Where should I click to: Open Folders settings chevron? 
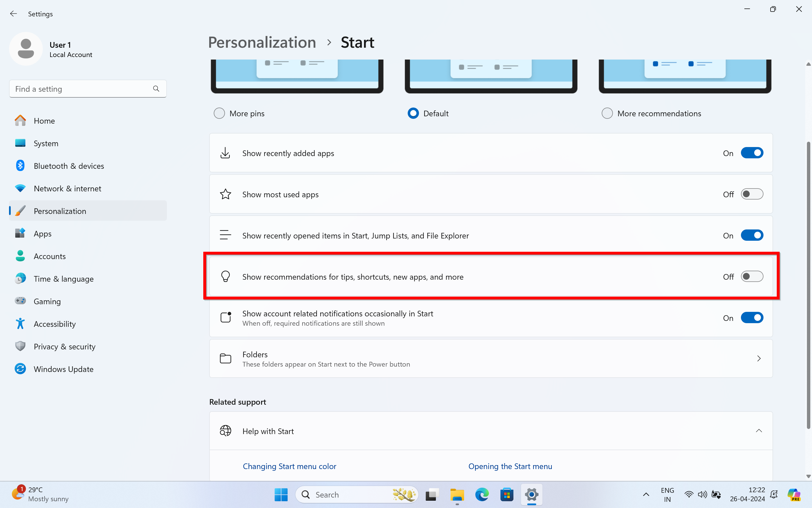point(759,358)
